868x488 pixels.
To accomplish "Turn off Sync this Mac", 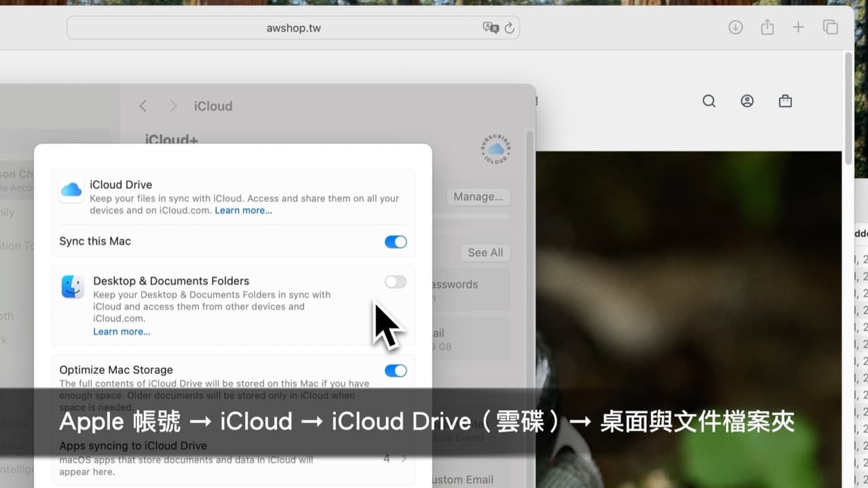I will pos(396,242).
